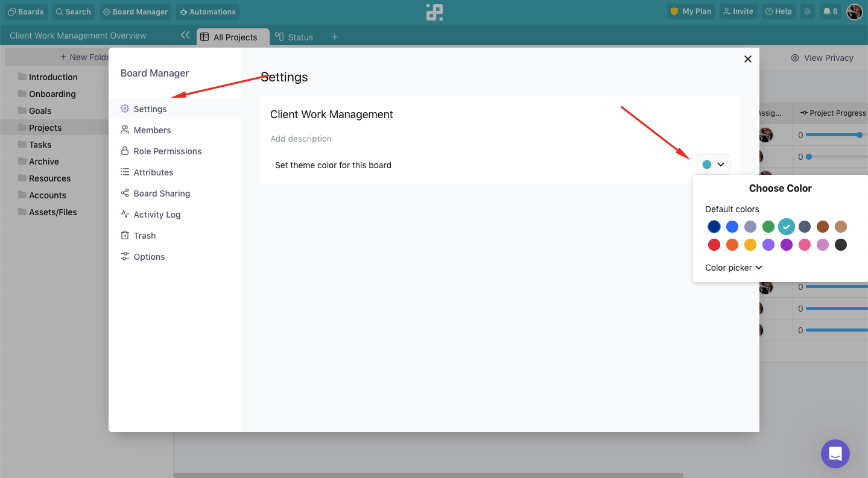The height and width of the screenshot is (478, 868).
Task: Pick the dark navy color swatch
Action: pos(714,227)
